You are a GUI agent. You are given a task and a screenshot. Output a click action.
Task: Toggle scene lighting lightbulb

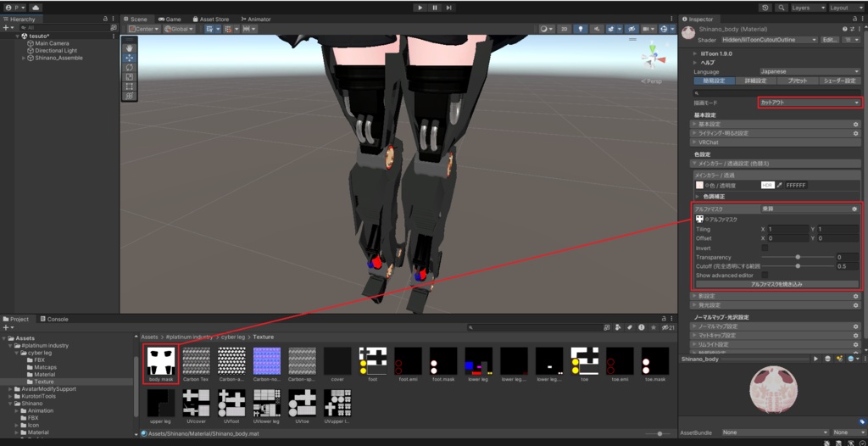pos(580,29)
